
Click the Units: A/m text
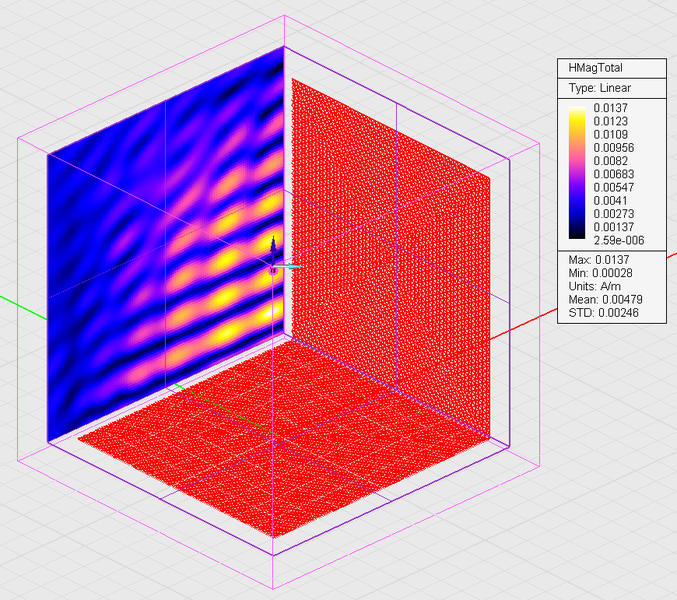tap(595, 287)
